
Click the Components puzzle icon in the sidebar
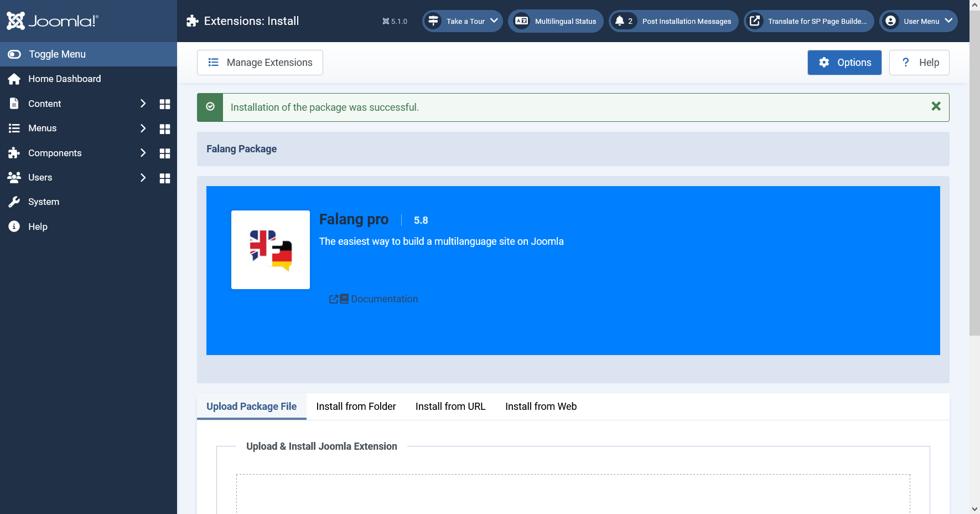click(14, 153)
